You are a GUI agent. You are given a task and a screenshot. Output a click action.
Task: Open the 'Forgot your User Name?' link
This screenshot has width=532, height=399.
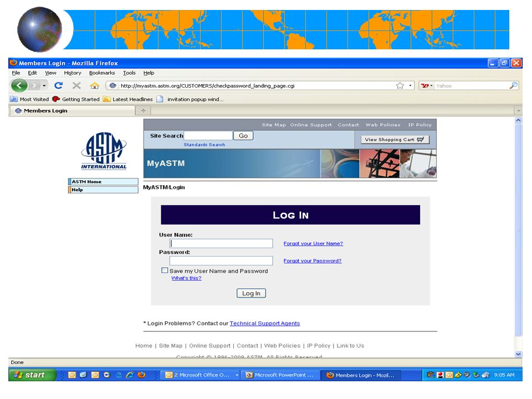[x=313, y=243]
